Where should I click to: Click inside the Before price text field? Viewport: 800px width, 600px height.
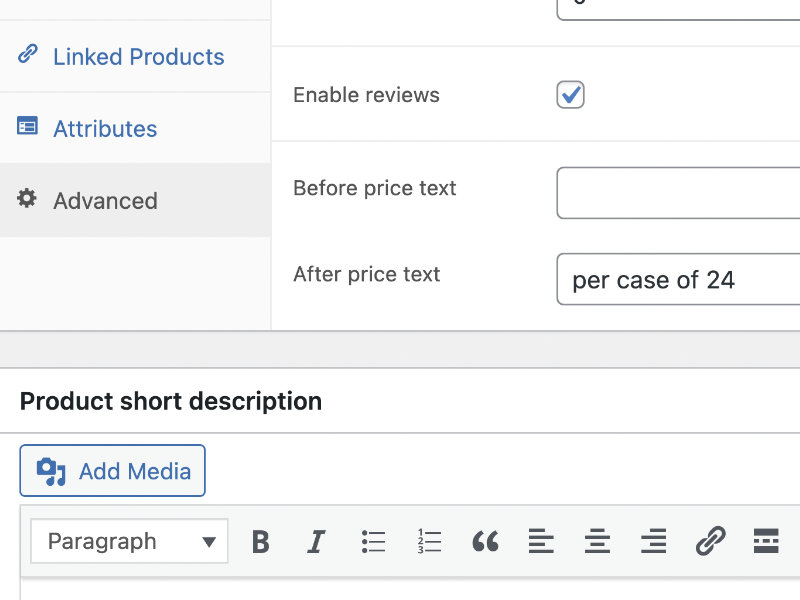pyautogui.click(x=678, y=193)
